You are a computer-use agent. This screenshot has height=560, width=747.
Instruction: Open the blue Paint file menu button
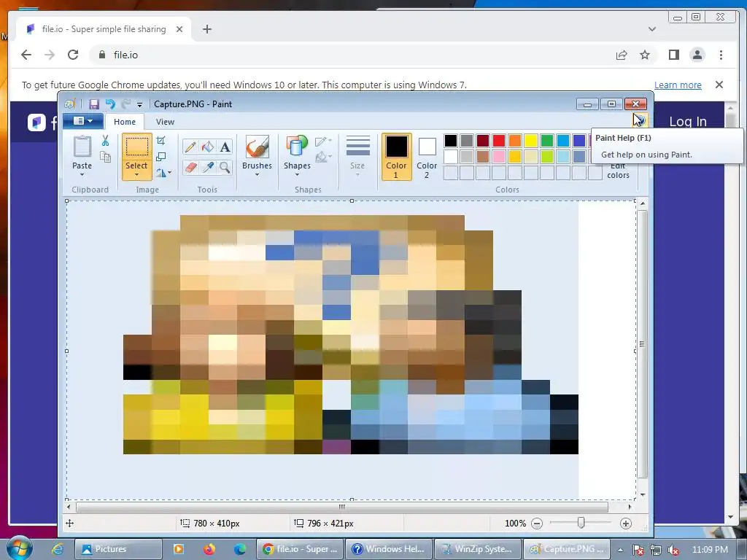(x=83, y=122)
